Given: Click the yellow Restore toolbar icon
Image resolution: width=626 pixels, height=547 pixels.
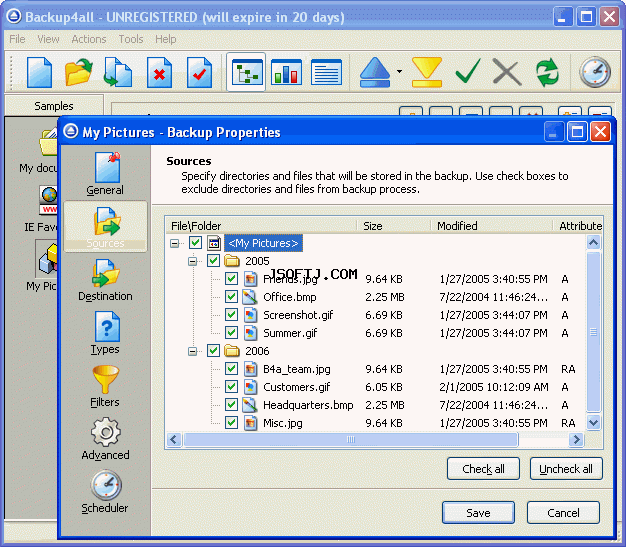Looking at the screenshot, I should click(426, 72).
